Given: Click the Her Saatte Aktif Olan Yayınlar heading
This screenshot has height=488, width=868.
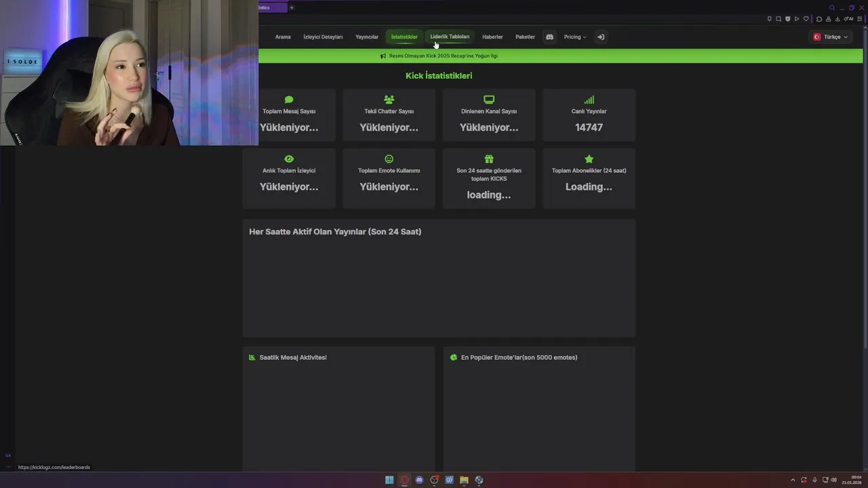Looking at the screenshot, I should click(x=335, y=232).
